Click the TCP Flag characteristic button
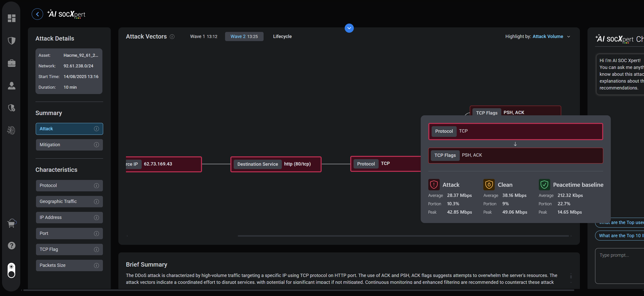The width and height of the screenshot is (644, 296). [69, 249]
